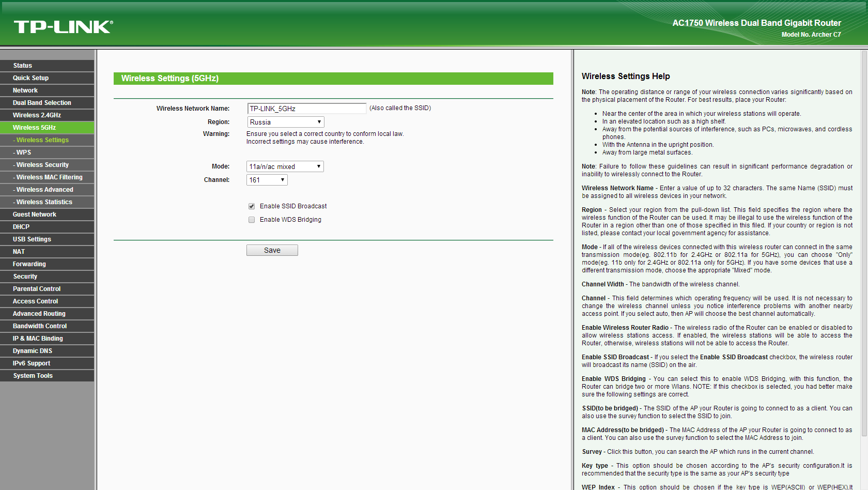This screenshot has height=490, width=868.
Task: Click the Wireless Settings Help heading
Action: tap(626, 76)
